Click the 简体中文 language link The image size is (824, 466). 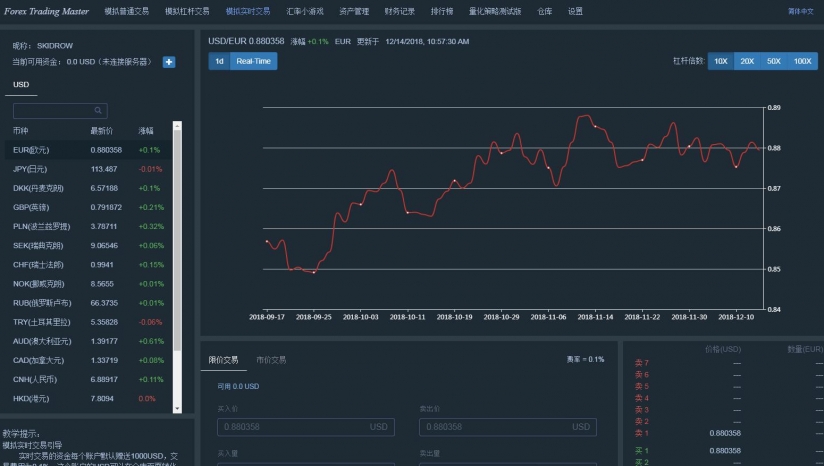coord(800,12)
